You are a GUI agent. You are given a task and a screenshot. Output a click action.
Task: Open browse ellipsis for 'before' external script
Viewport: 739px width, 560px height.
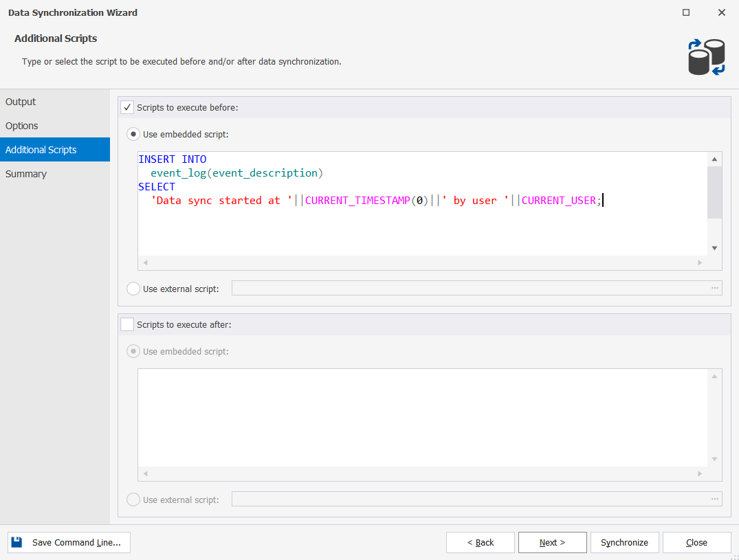715,288
